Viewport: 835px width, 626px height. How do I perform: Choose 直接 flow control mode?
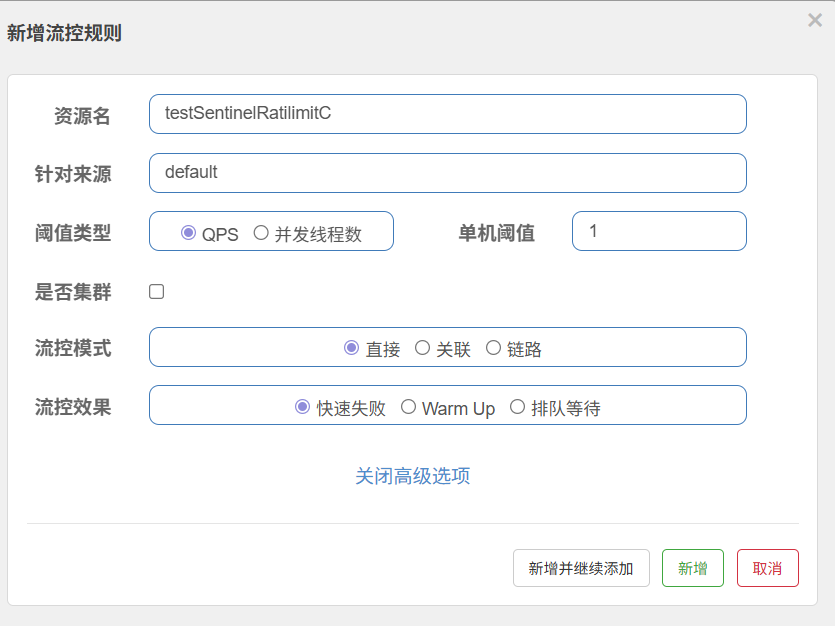pyautogui.click(x=351, y=348)
